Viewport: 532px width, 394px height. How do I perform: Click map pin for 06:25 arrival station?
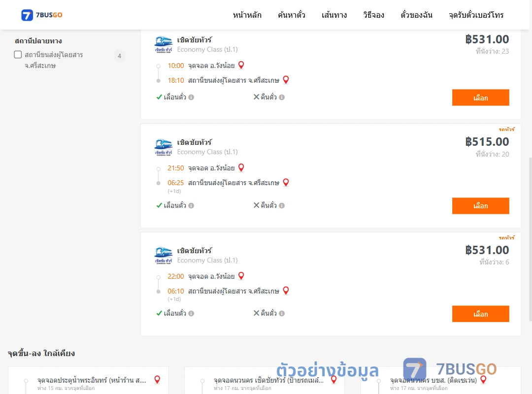click(286, 182)
